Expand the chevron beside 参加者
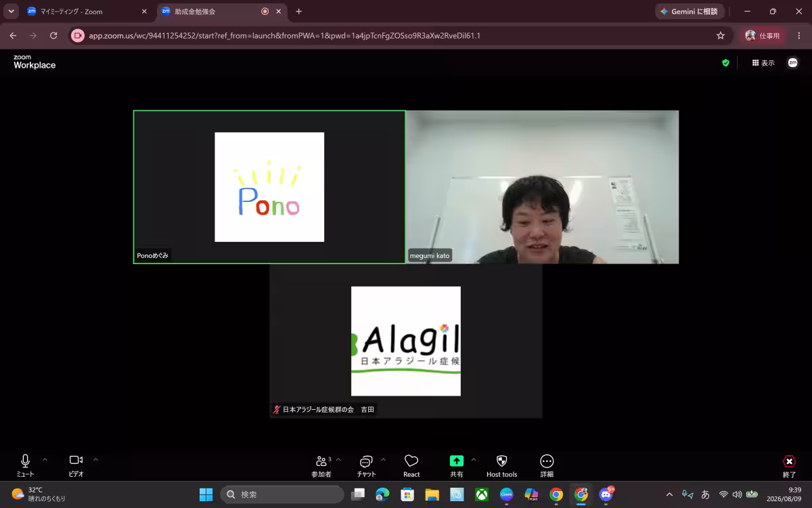This screenshot has height=508, width=812. [338, 459]
